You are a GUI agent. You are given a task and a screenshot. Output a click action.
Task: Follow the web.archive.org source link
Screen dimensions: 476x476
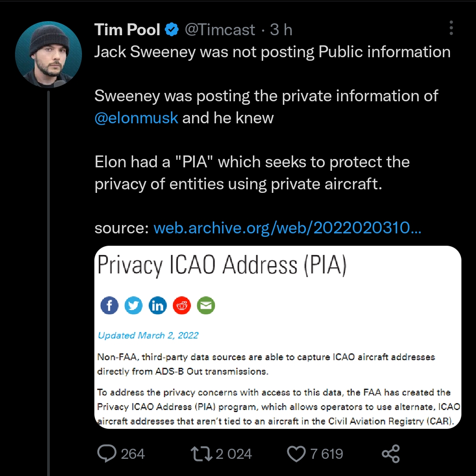[287, 228]
